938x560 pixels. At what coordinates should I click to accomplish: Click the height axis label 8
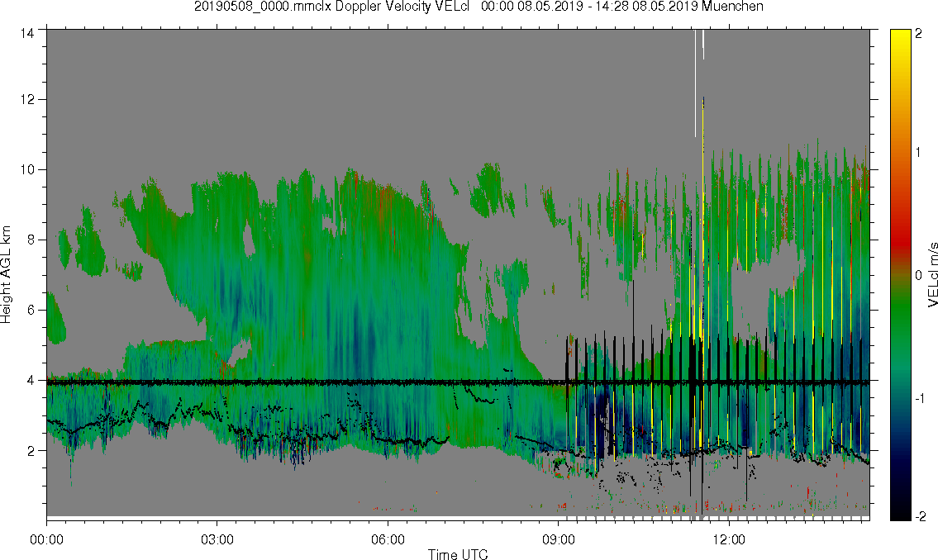pyautogui.click(x=29, y=240)
